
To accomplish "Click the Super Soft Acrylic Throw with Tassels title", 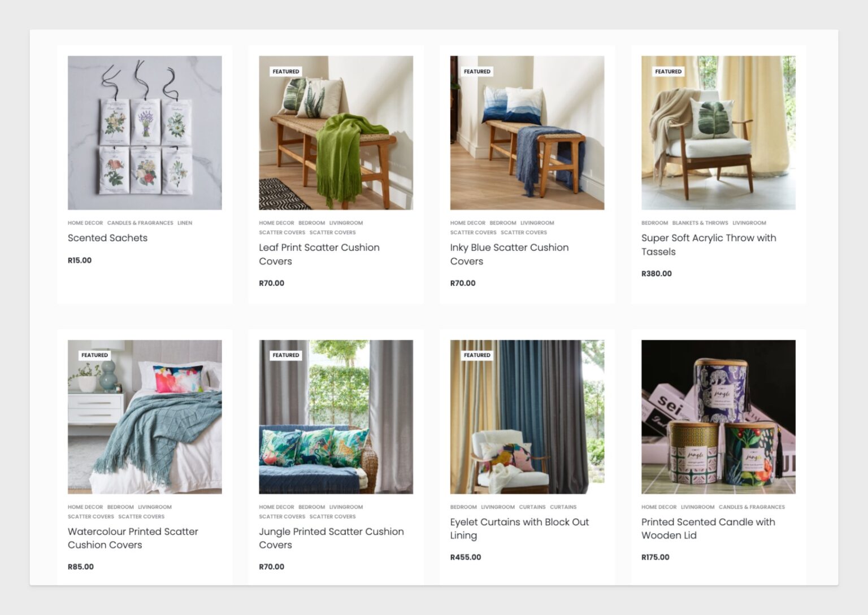I will (x=709, y=245).
